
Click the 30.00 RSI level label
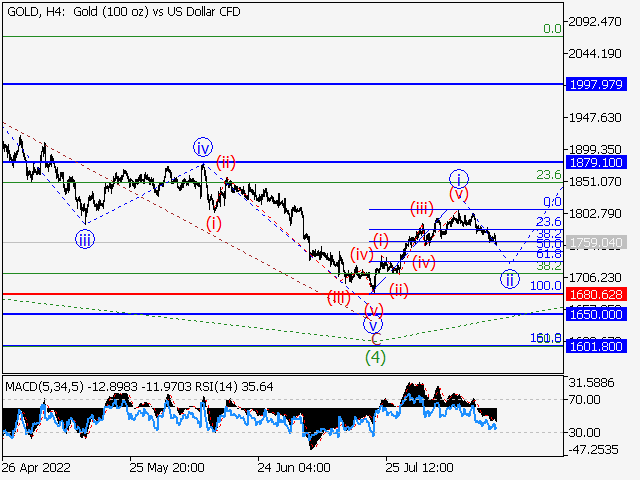tap(584, 432)
